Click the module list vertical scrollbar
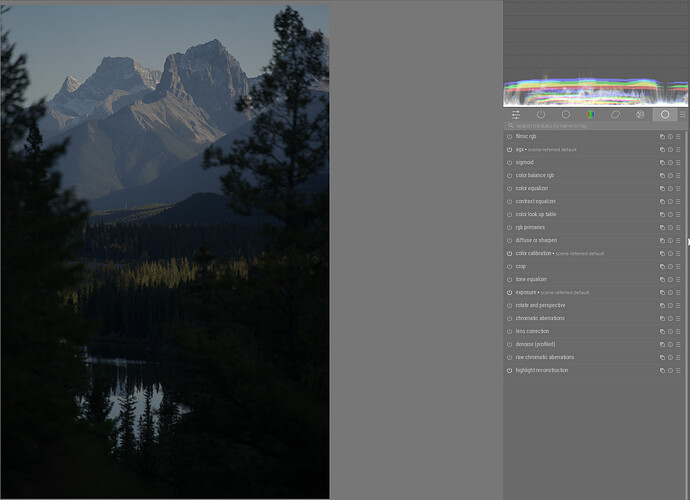690x500 pixels. [686, 315]
